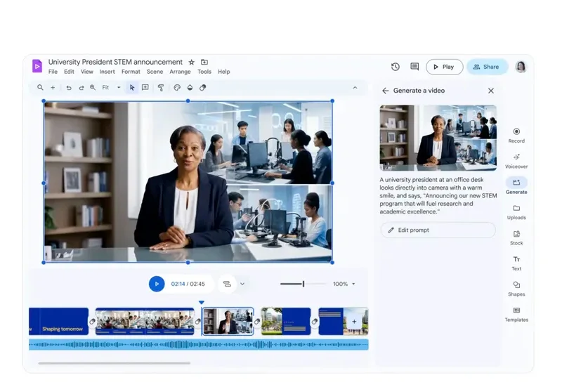The width and height of the screenshot is (588, 392).
Task: Open version history clock icon
Action: click(396, 67)
